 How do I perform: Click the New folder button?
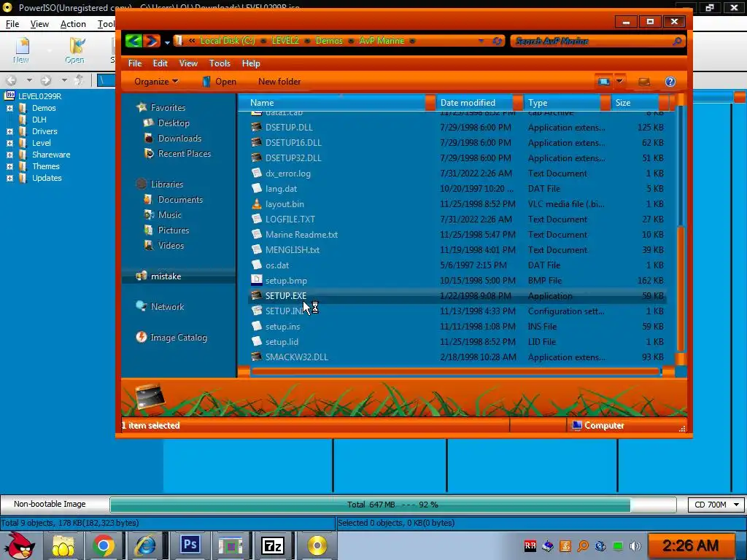coord(279,82)
